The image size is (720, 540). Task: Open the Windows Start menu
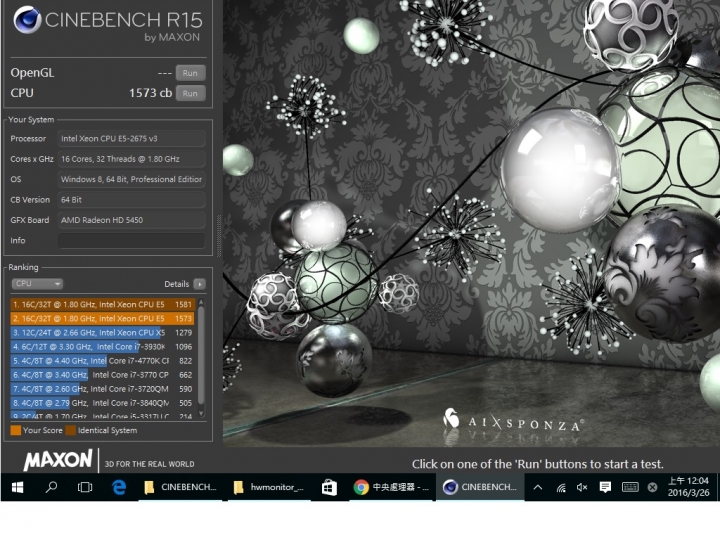[x=17, y=487]
